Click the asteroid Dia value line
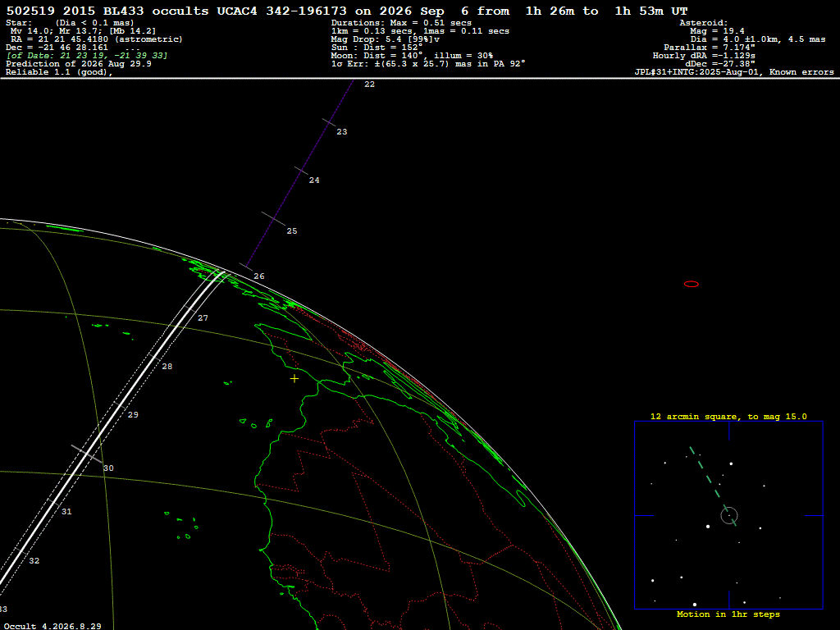The width and height of the screenshot is (840, 630). click(x=757, y=39)
